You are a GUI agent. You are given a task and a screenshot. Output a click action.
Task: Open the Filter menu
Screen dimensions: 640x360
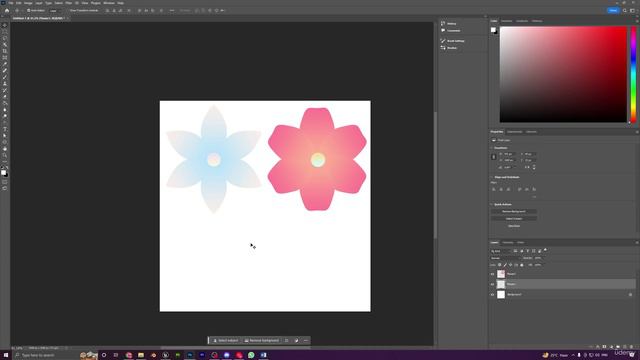point(69,3)
